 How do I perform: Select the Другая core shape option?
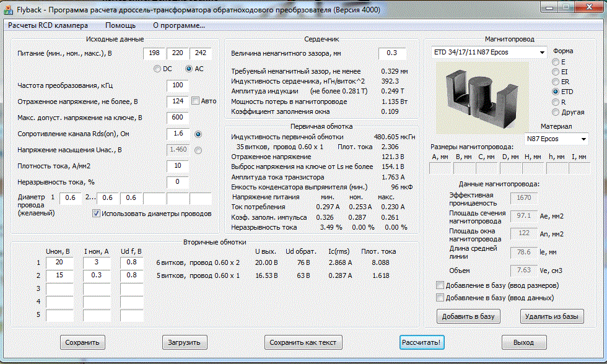(x=556, y=112)
